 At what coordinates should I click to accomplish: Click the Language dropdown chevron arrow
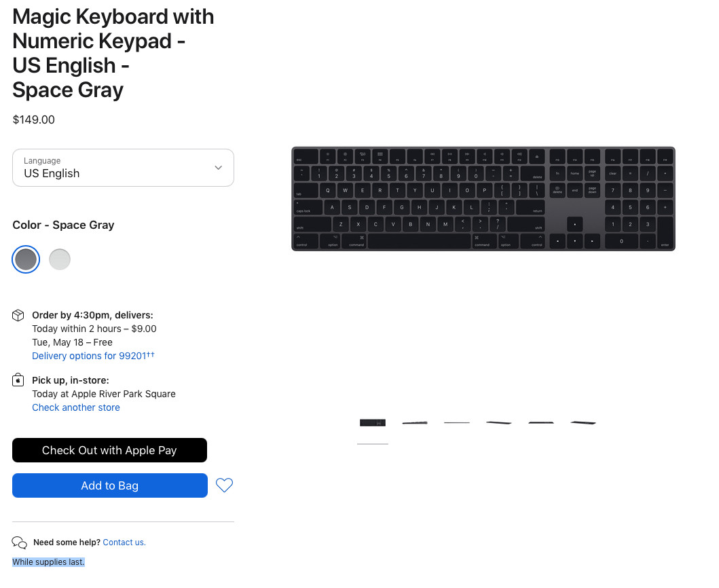point(218,168)
